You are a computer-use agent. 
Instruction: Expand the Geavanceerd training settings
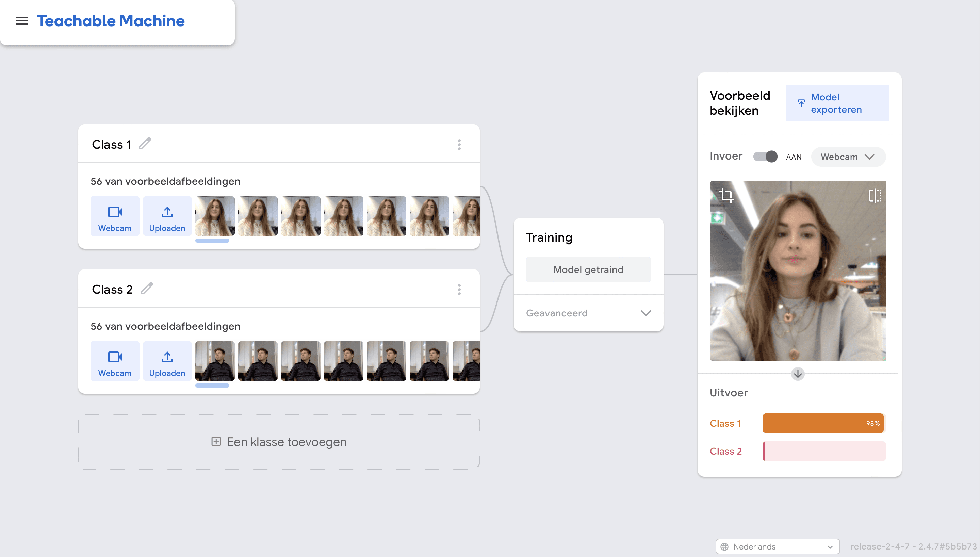coord(588,313)
